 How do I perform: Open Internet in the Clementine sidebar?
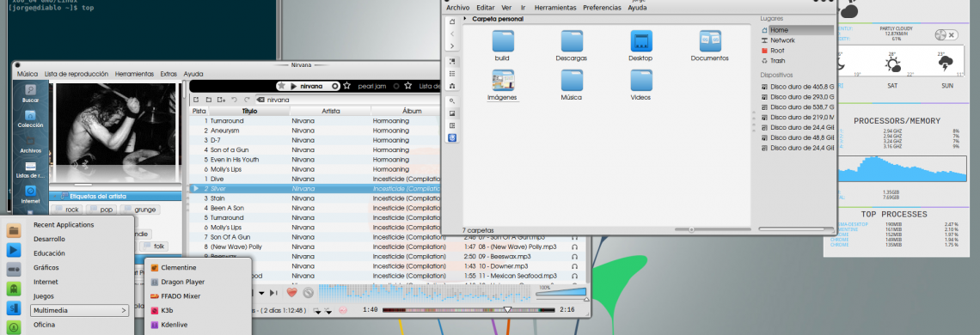[30, 195]
